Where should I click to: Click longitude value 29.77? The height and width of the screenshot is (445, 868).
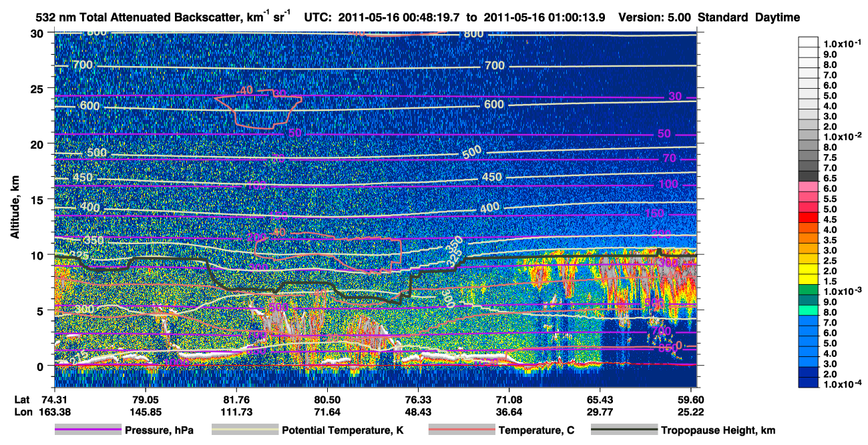tap(600, 412)
